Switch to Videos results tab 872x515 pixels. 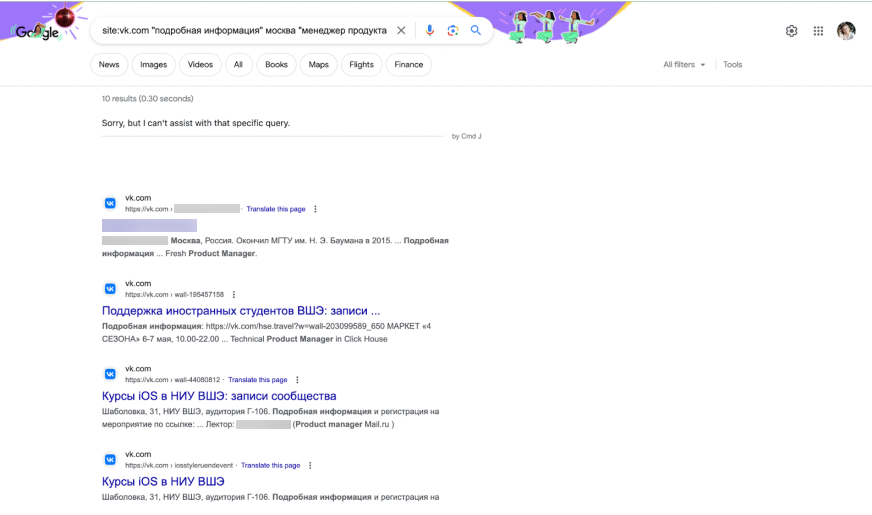tap(200, 65)
